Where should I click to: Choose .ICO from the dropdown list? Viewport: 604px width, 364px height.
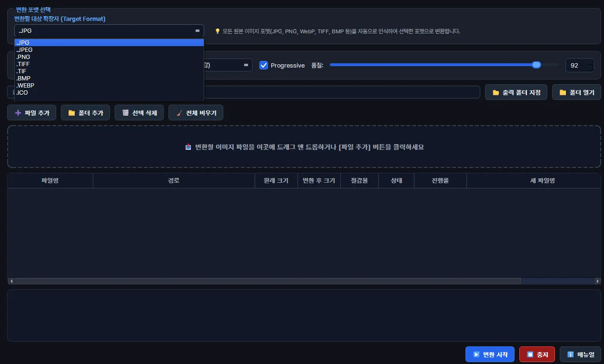pos(109,92)
